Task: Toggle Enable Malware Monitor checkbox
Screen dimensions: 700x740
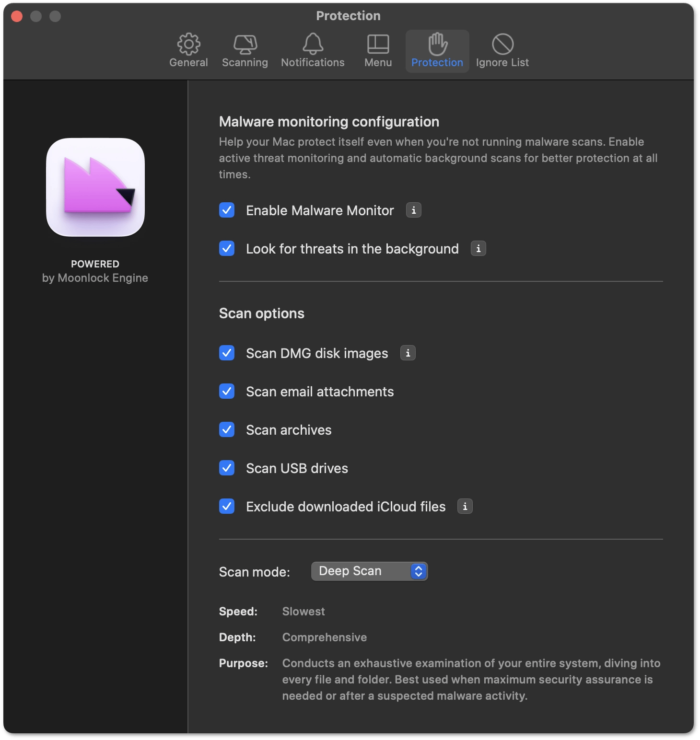Action: click(x=227, y=210)
